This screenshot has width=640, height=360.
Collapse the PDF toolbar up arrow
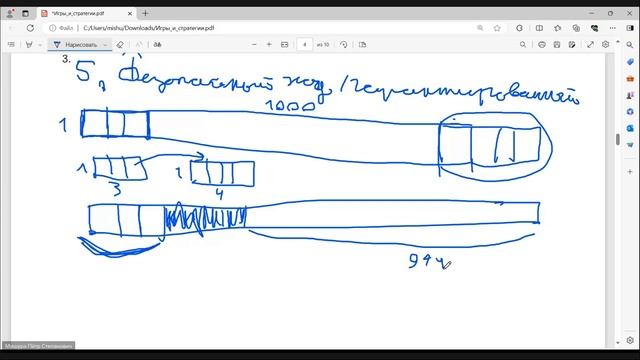pos(618,41)
